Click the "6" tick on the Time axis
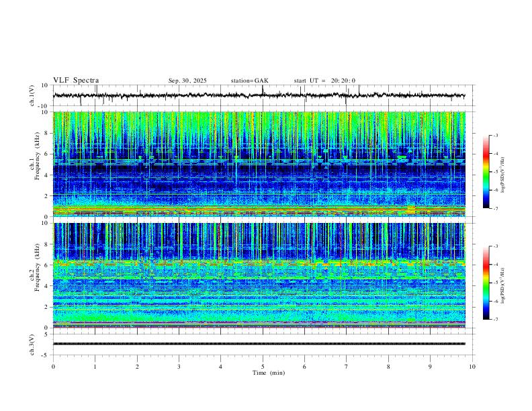 point(304,367)
